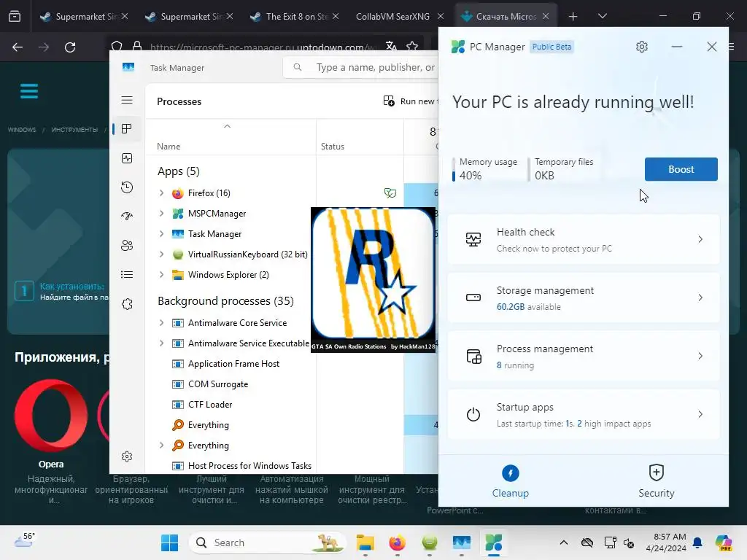Screen dimensions: 747x560
Task: Open the weather widget showing 56°
Action: (x=25, y=540)
